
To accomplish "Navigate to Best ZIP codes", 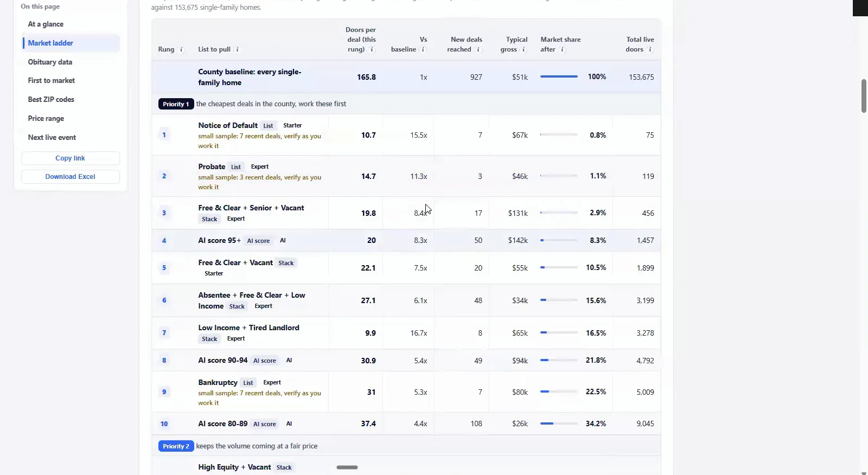I will pyautogui.click(x=51, y=100).
